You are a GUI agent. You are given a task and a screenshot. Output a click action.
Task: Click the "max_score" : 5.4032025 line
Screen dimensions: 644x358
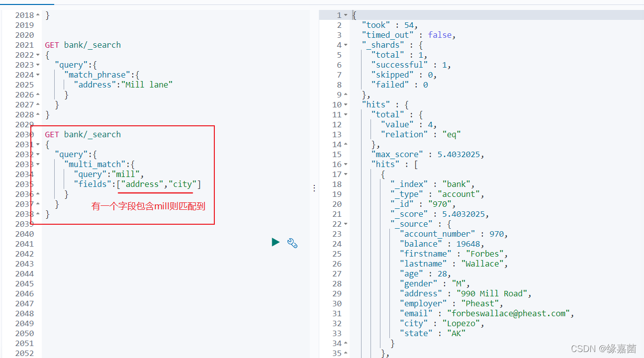(428, 154)
